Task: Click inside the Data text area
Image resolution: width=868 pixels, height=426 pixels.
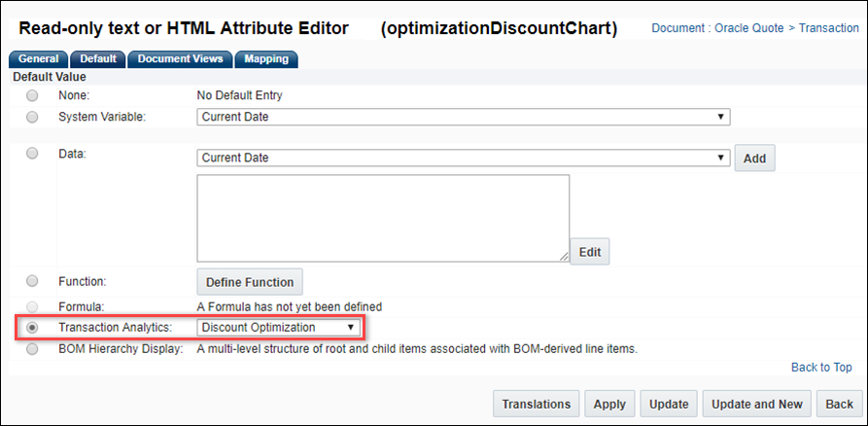Action: (383, 218)
